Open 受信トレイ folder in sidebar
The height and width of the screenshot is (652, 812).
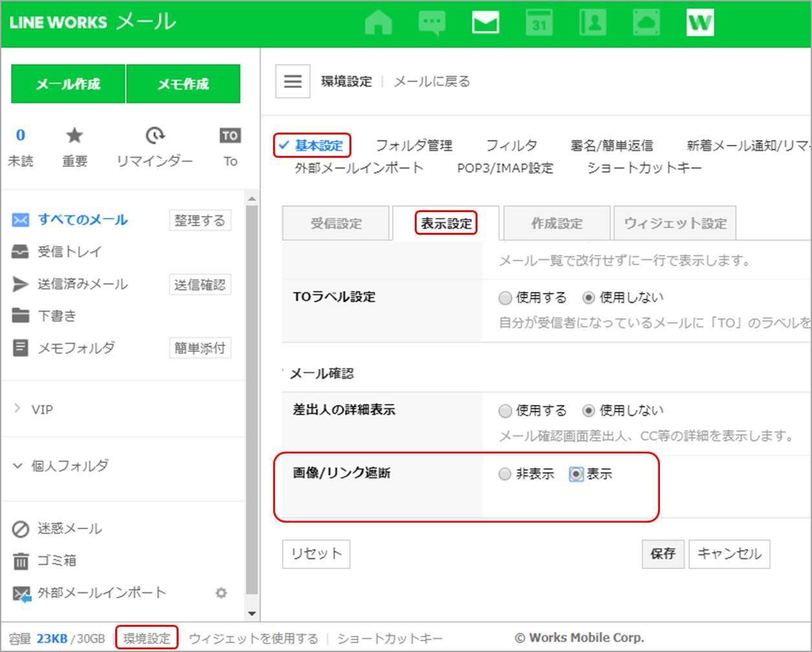click(x=69, y=252)
